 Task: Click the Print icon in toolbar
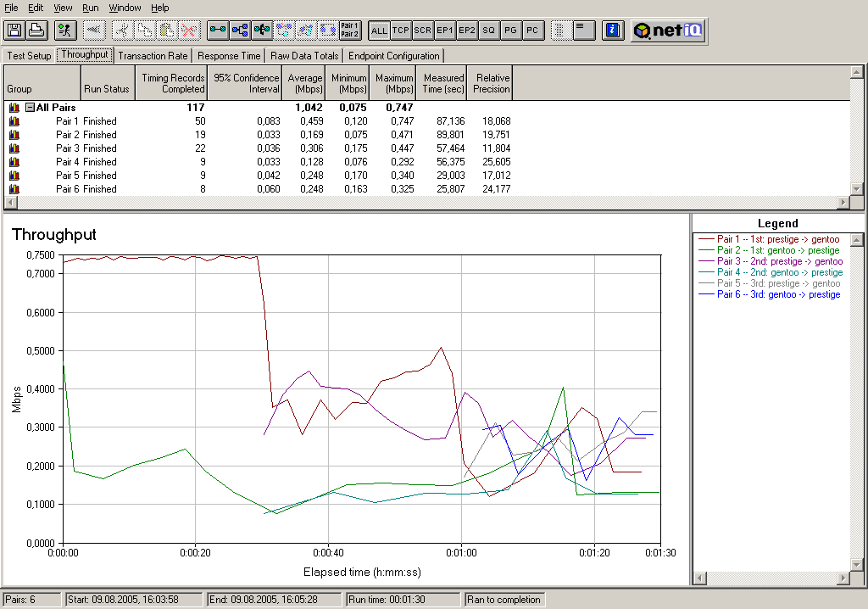tap(36, 31)
